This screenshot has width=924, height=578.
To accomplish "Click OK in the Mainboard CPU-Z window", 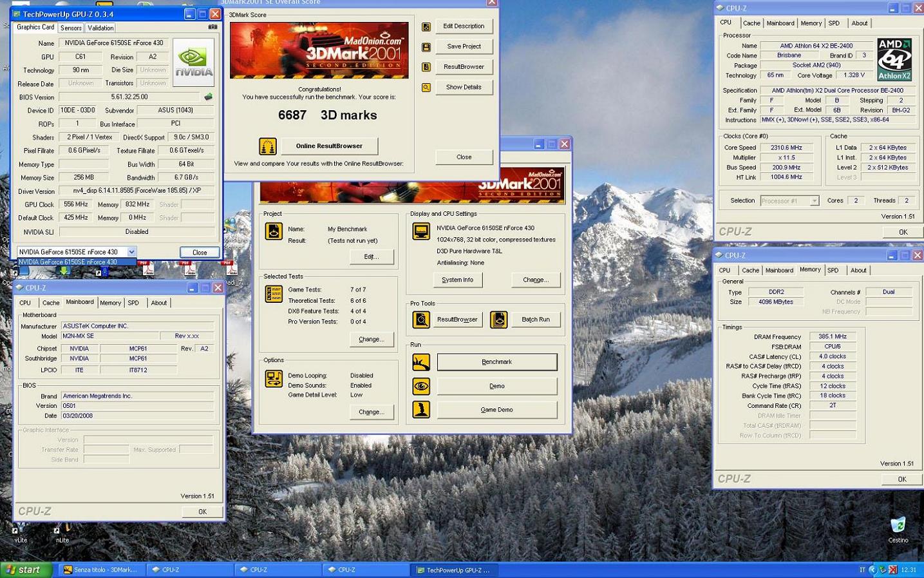I will coord(202,512).
